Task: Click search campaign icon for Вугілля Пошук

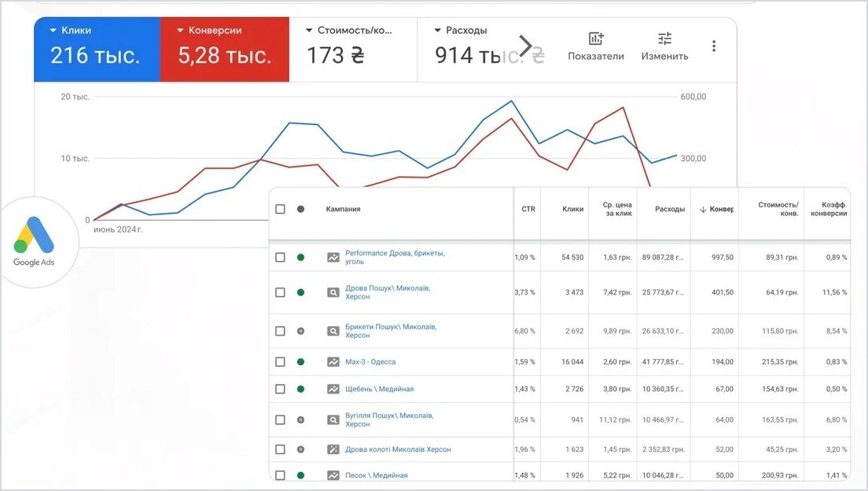Action: [333, 420]
